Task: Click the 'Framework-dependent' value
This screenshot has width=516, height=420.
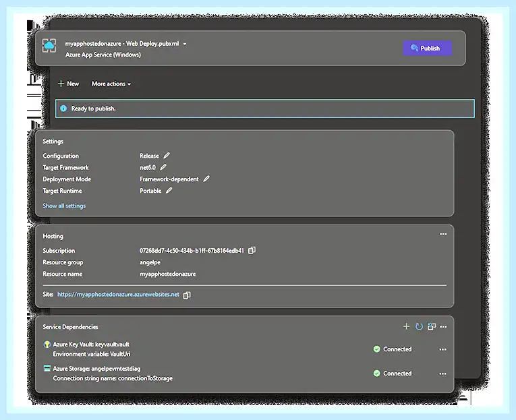Action: [x=169, y=179]
